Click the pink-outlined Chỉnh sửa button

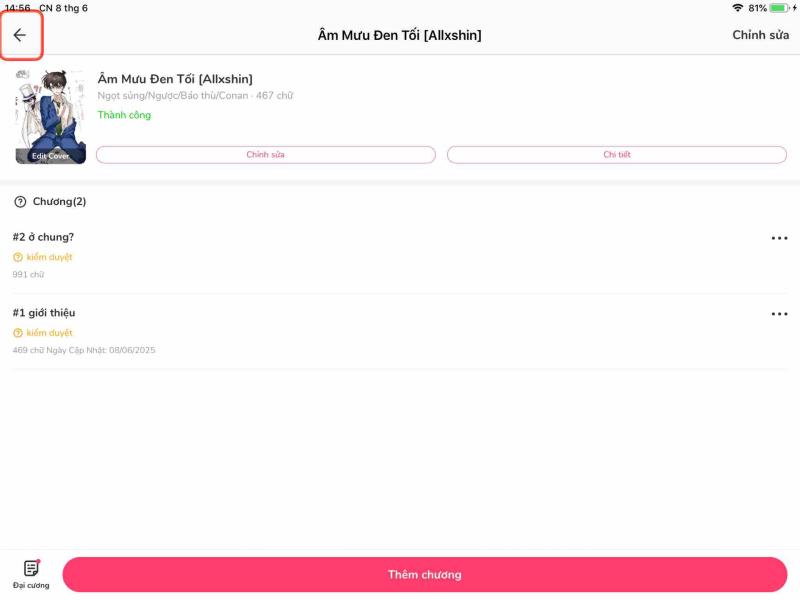[266, 155]
